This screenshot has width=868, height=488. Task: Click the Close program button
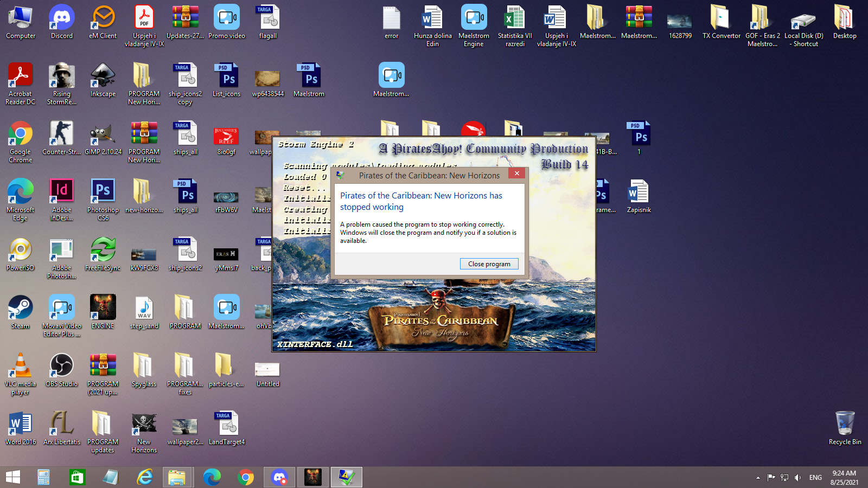pyautogui.click(x=489, y=264)
